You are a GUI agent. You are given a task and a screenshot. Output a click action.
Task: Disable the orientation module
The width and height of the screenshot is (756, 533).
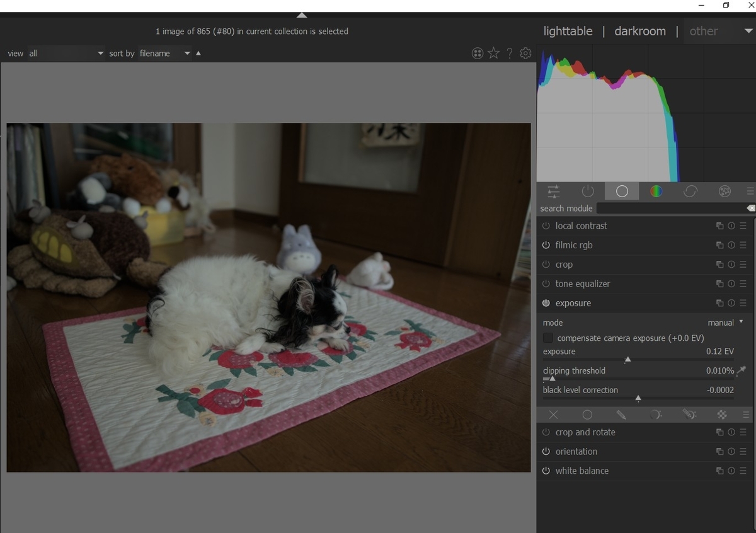pyautogui.click(x=546, y=452)
